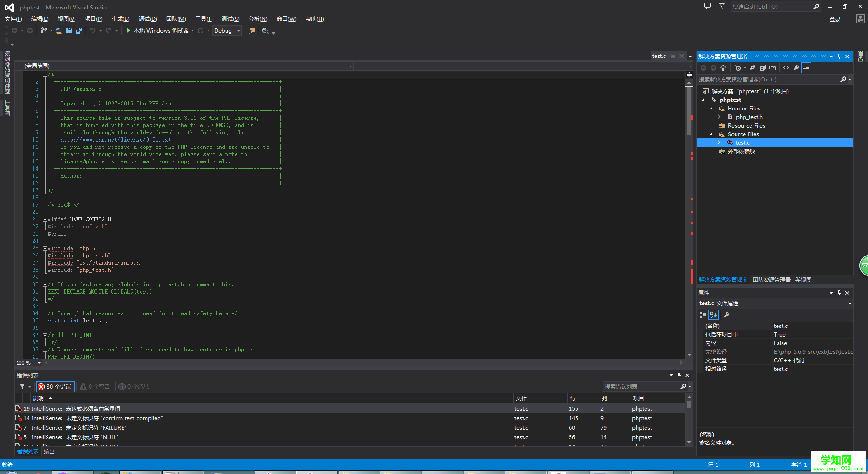
Task: Collapse all in Solution Explorer
Action: [763, 68]
